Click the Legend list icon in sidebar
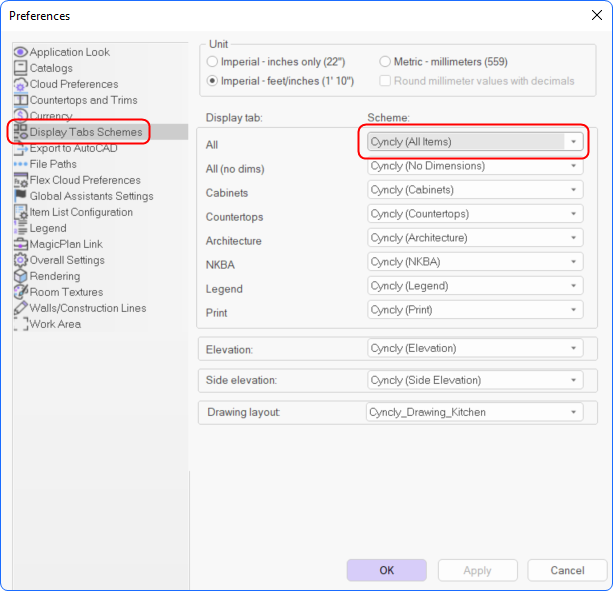The height and width of the screenshot is (591, 613). click(x=21, y=228)
